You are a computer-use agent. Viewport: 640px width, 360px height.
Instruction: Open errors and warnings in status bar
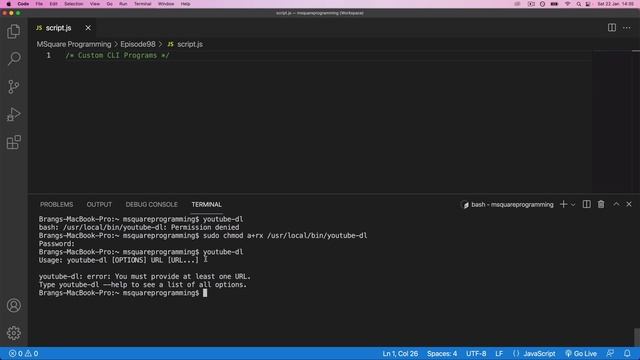(x=24, y=353)
